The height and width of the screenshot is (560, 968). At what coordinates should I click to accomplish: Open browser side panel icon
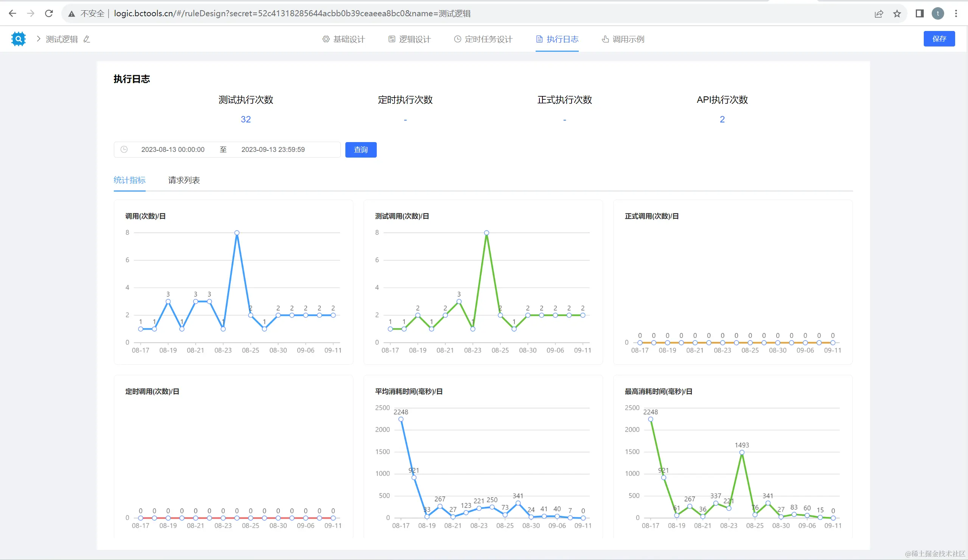point(919,14)
